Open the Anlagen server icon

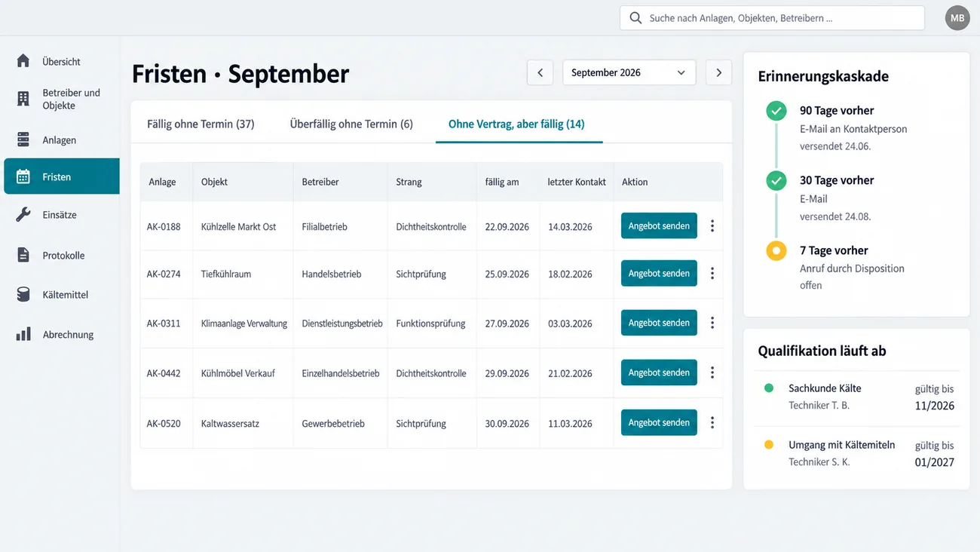pos(23,140)
